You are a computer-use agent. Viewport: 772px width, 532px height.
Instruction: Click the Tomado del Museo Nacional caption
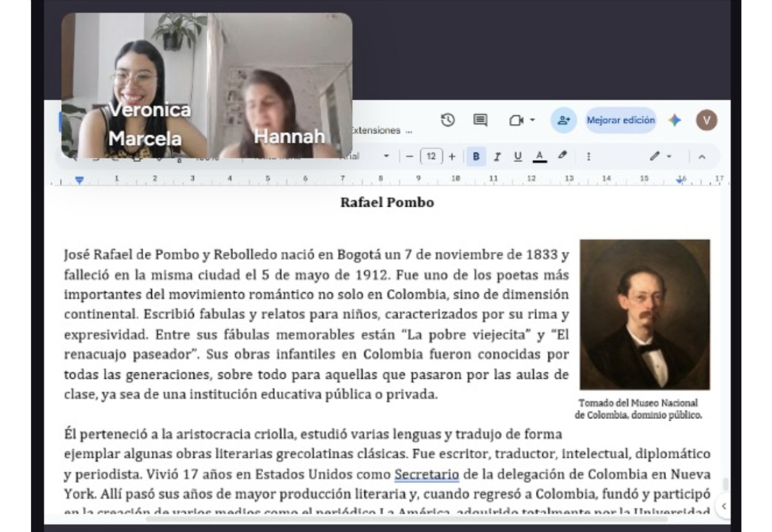(x=638, y=409)
